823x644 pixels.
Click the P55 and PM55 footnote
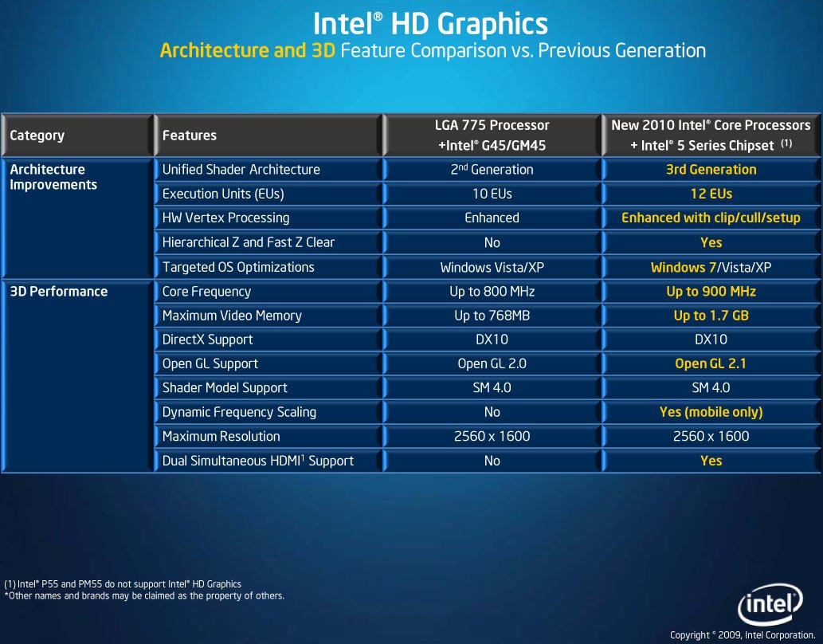[x=123, y=584]
